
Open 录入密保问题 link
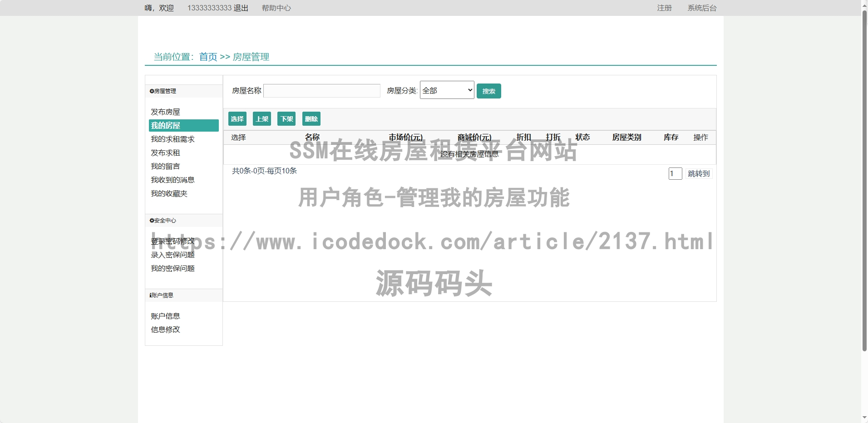[173, 255]
